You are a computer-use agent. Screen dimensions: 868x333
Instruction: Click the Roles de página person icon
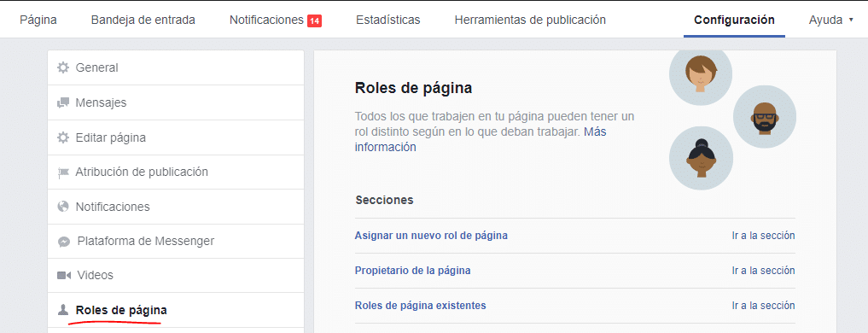pyautogui.click(x=64, y=310)
